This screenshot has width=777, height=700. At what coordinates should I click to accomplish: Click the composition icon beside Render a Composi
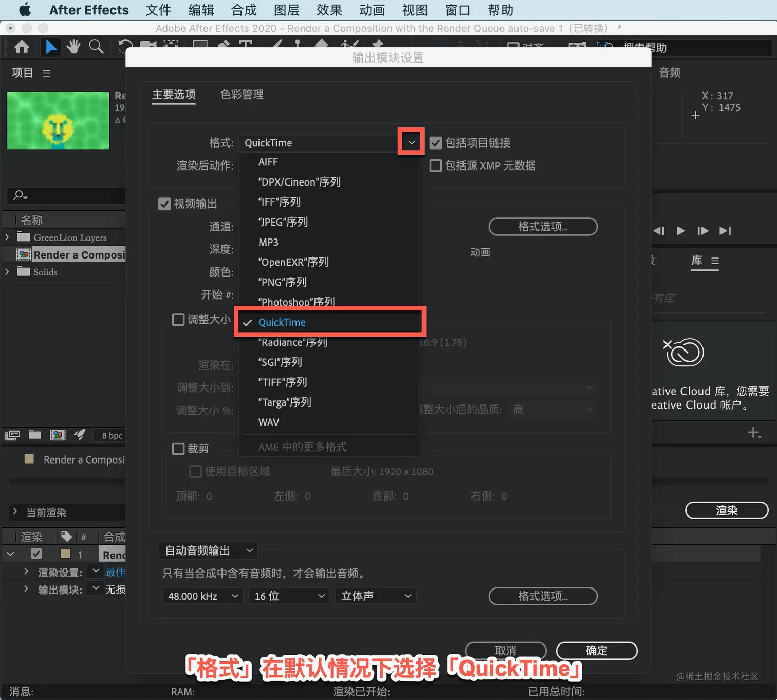point(24,254)
